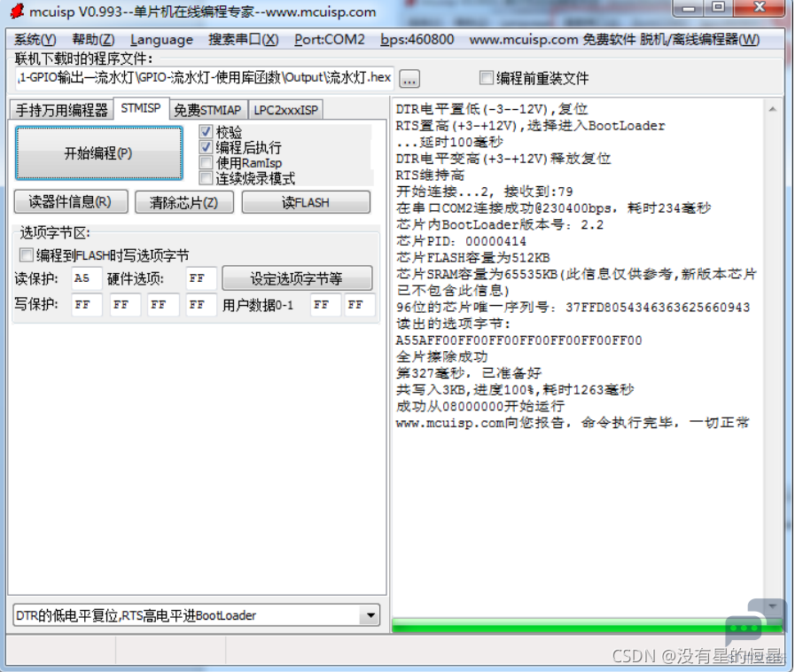Click the 96位的芯片唯一序列号 log line
The width and height of the screenshot is (795, 672).
(x=573, y=307)
